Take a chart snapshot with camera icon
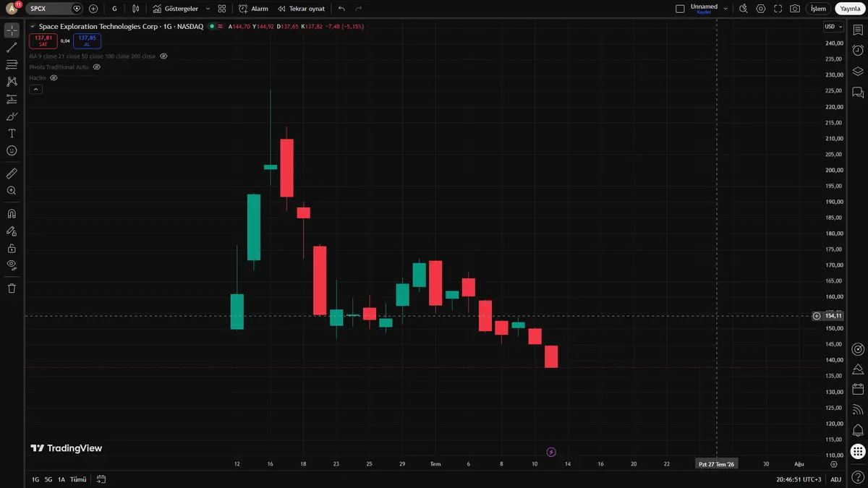The width and height of the screenshot is (868, 488). 796,9
